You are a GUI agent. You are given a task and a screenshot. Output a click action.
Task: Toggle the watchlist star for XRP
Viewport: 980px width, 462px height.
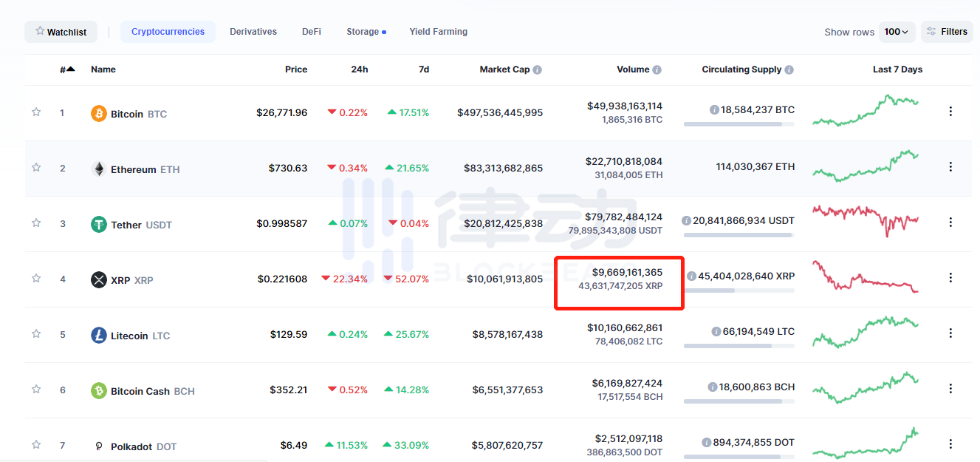36,278
